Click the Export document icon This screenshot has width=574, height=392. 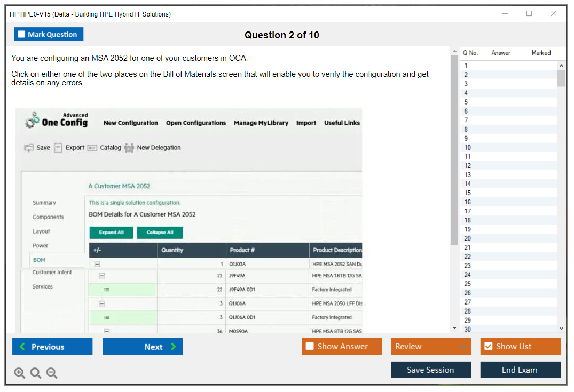tap(58, 148)
